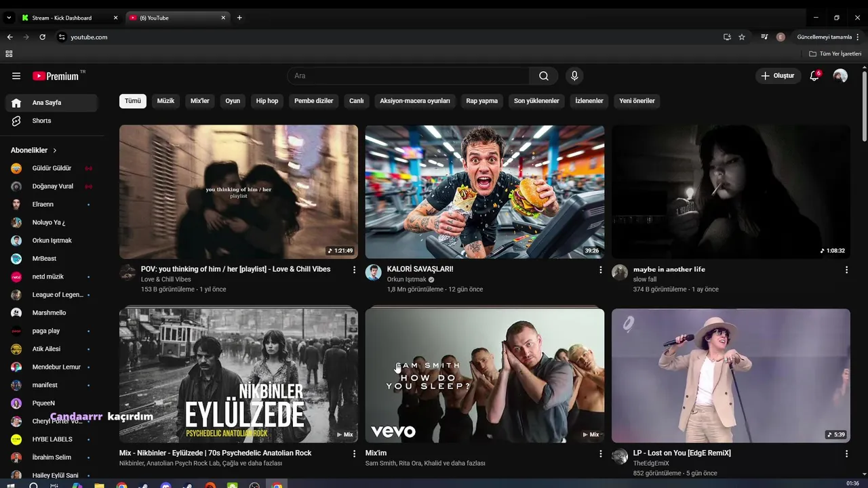Viewport: 868px width, 488px height.
Task: Expand the Abonelikler section
Action: click(34, 150)
